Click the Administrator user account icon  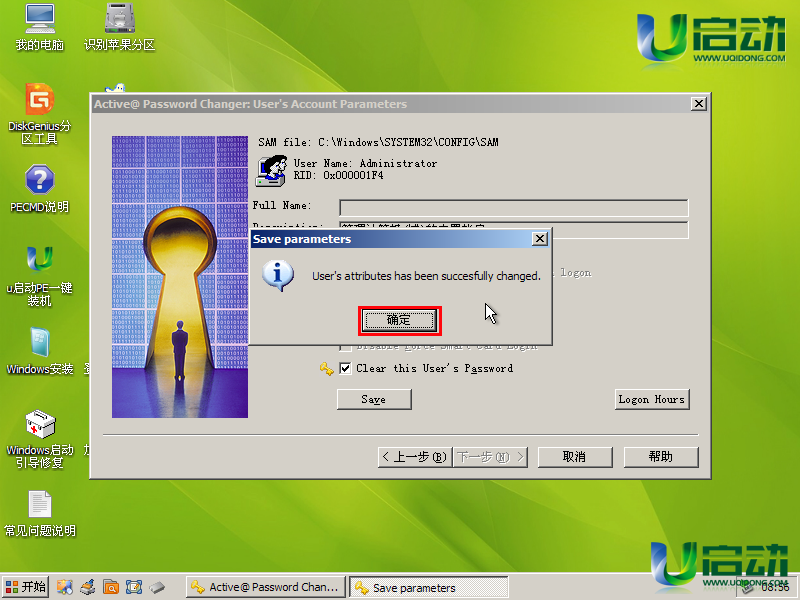pos(270,171)
